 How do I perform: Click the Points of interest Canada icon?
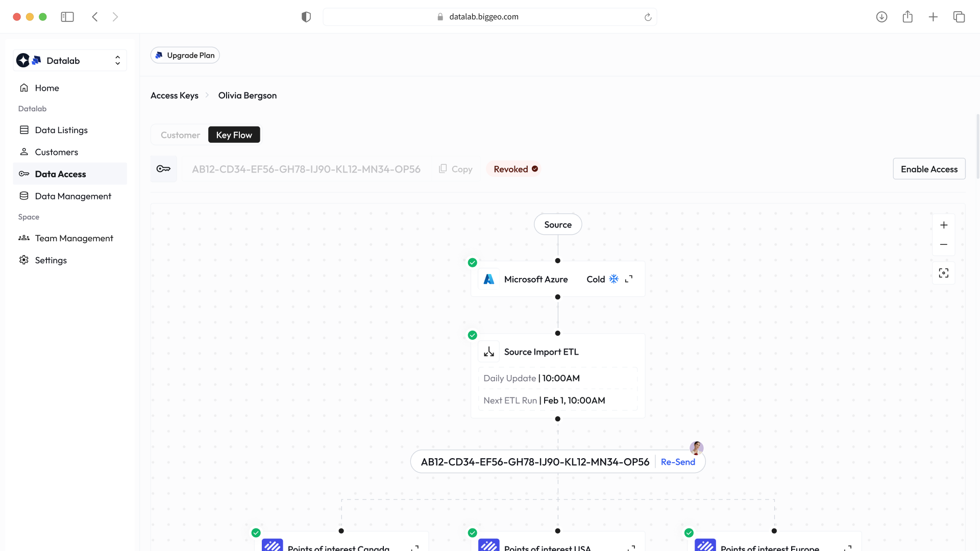pyautogui.click(x=273, y=545)
